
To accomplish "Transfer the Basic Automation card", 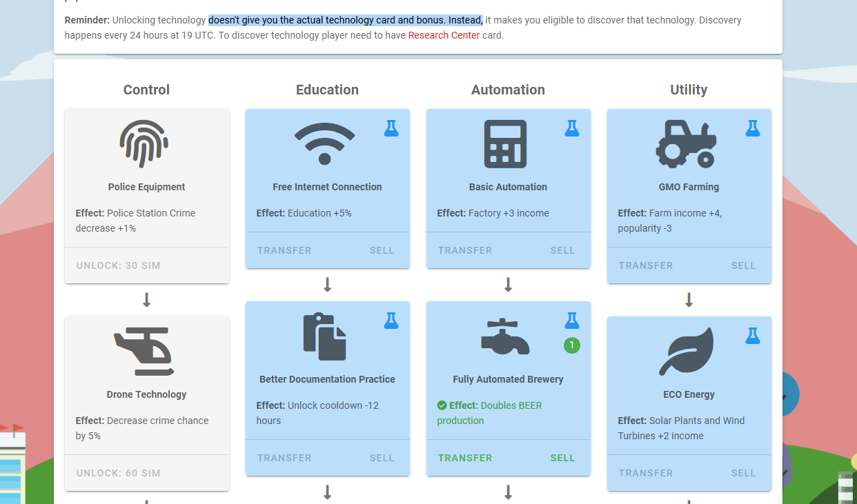I will coord(465,250).
